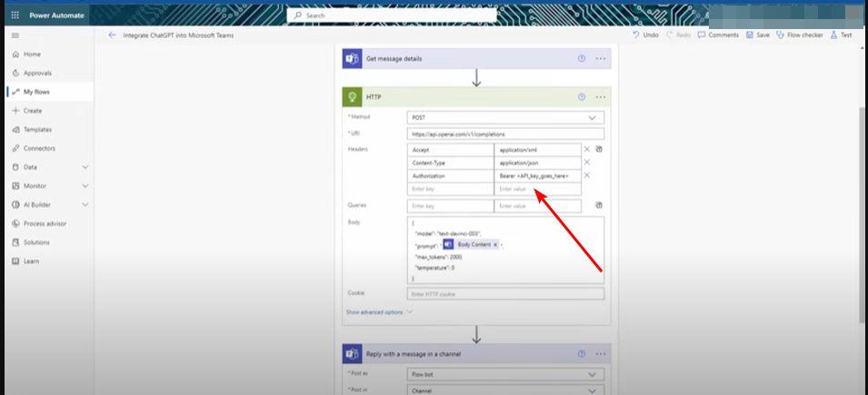The image size is (868, 395).
Task: Click Redo in the command bar
Action: coord(678,35)
